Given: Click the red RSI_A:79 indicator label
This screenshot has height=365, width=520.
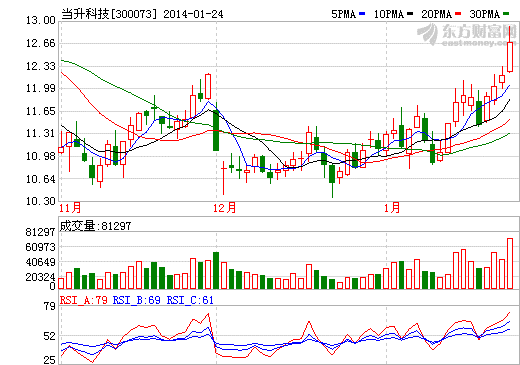Looking at the screenshot, I should pyautogui.click(x=84, y=300).
